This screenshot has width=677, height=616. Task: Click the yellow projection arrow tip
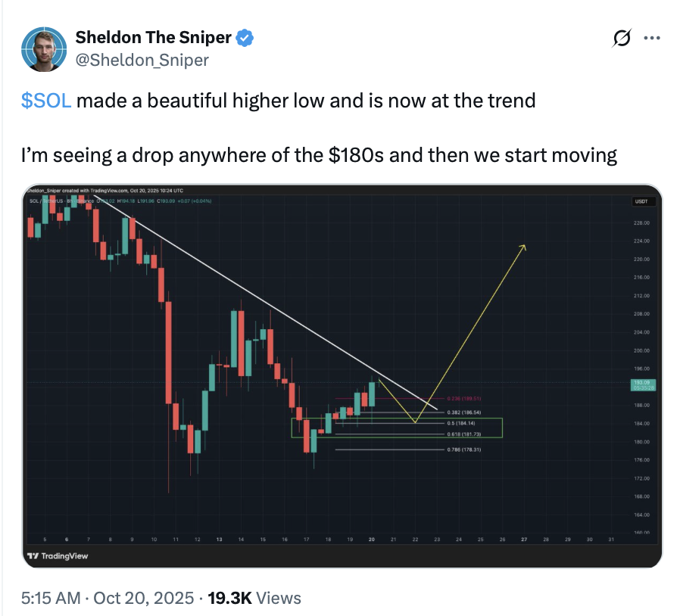coord(524,246)
